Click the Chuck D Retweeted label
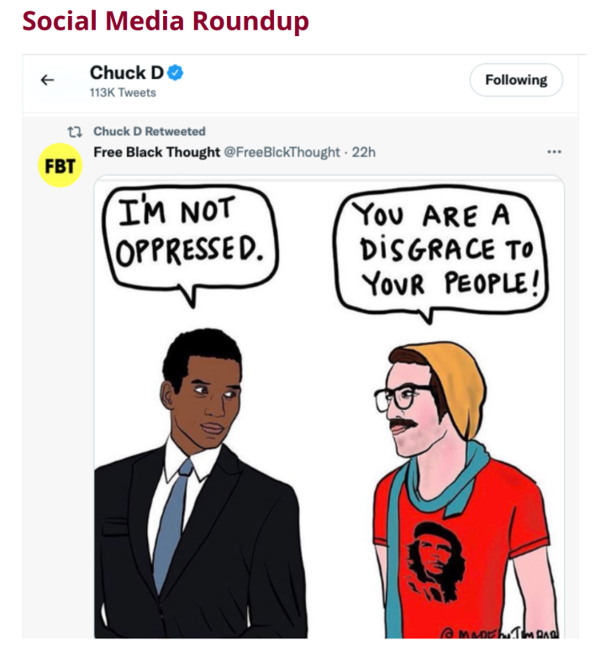Screen dimensions: 616x672 150,131
